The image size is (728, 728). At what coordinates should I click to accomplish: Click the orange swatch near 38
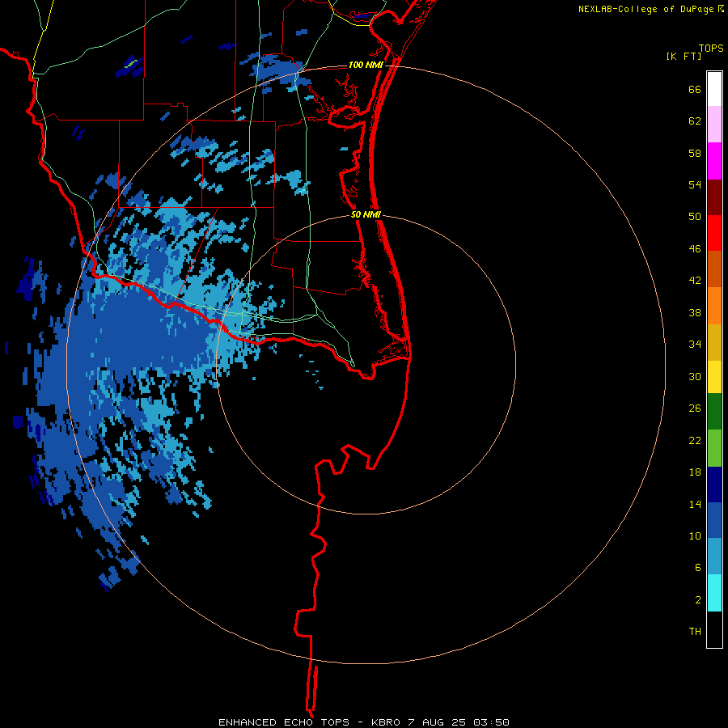point(714,306)
